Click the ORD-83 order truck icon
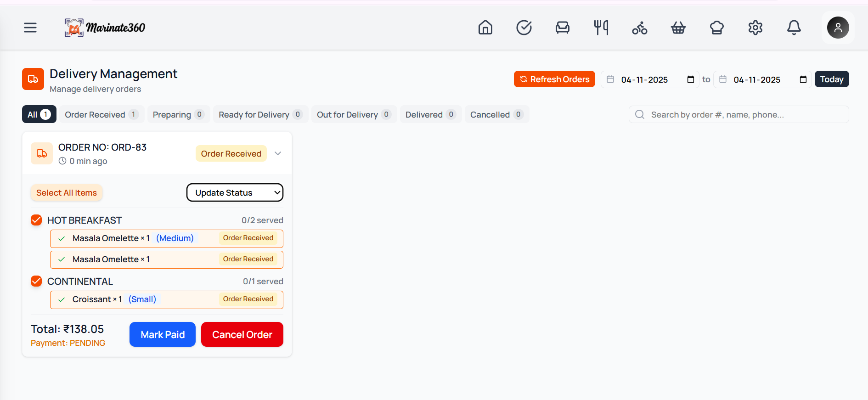 click(x=42, y=153)
